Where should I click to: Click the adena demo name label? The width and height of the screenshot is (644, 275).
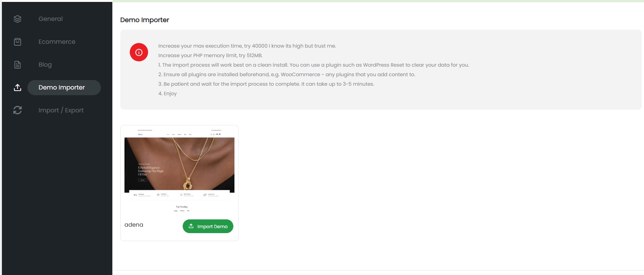[134, 225]
